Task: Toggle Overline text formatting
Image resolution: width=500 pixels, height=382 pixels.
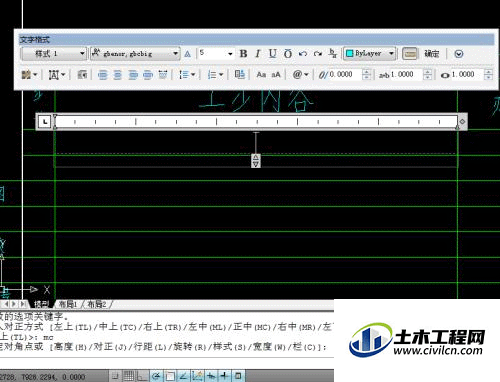Action: pyautogui.click(x=288, y=54)
